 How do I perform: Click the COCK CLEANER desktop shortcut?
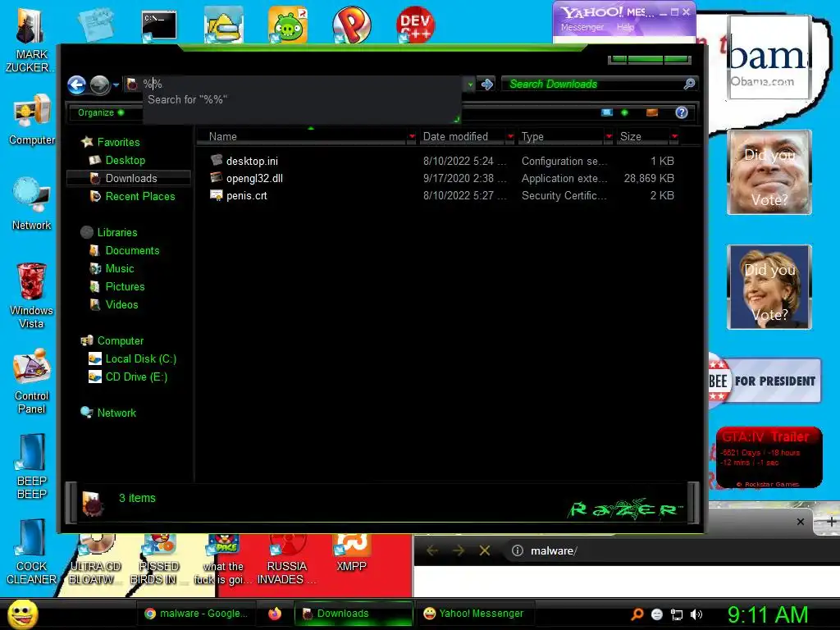pos(31,552)
